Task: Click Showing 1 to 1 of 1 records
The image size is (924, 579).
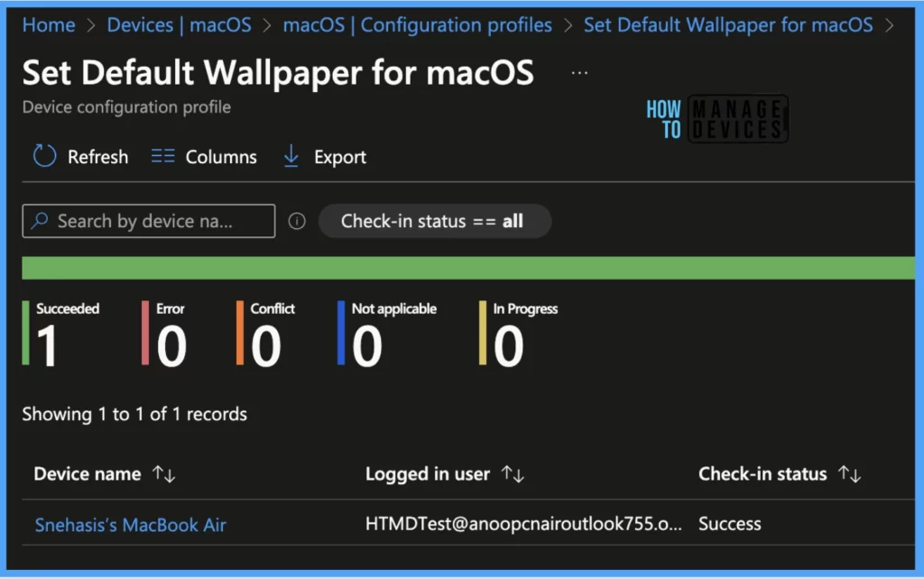Action: (134, 414)
